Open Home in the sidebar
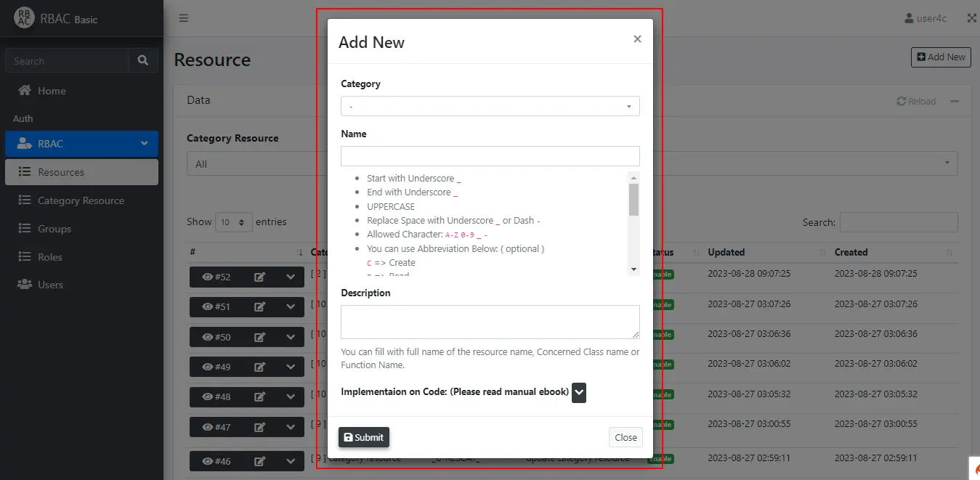Image resolution: width=980 pixels, height=480 pixels. coord(81,91)
